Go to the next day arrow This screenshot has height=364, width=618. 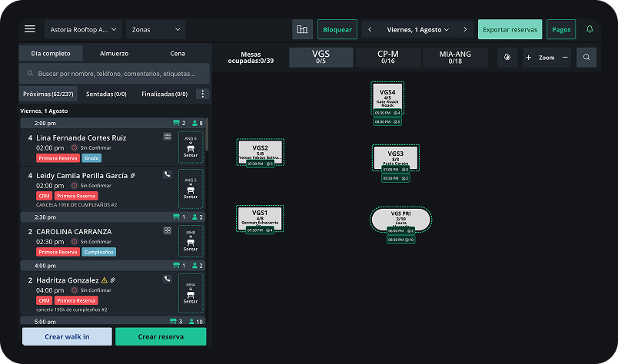pyautogui.click(x=465, y=30)
